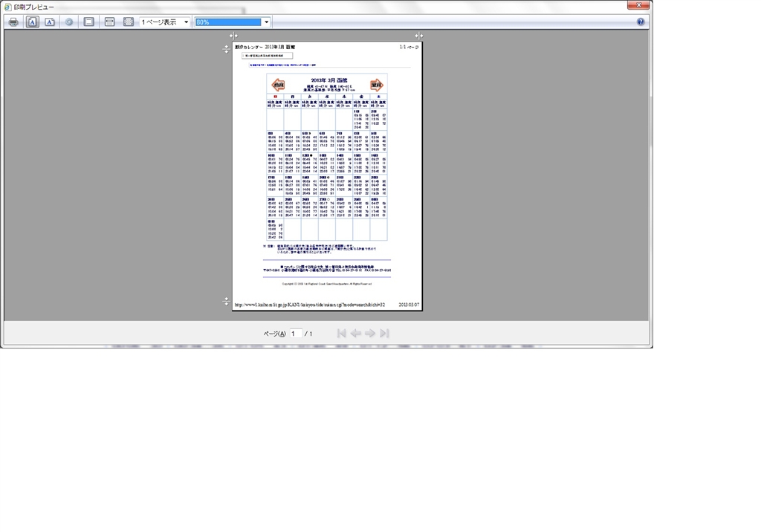This screenshot has width=761, height=532.
Task: Click the footer URL kaiho.mlit.go.jp text
Action: (310, 305)
